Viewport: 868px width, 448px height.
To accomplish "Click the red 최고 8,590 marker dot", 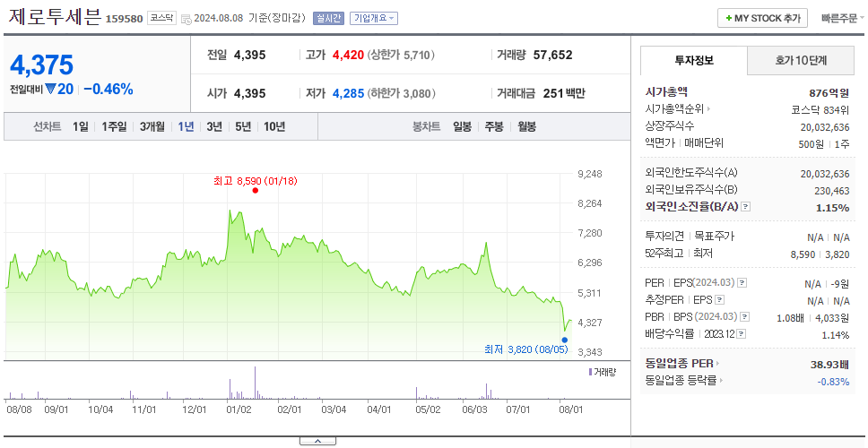I will pyautogui.click(x=256, y=190).
